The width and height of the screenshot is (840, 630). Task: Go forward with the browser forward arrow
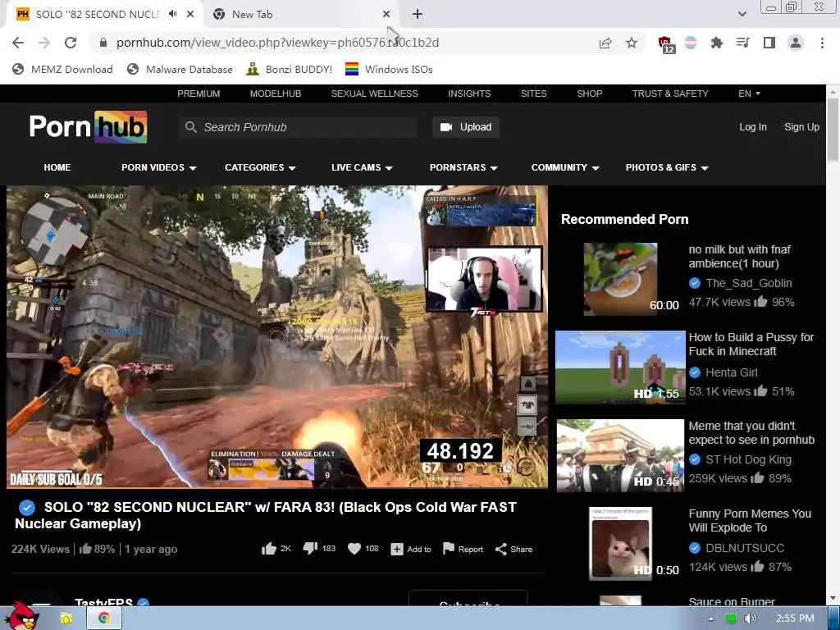click(x=44, y=43)
